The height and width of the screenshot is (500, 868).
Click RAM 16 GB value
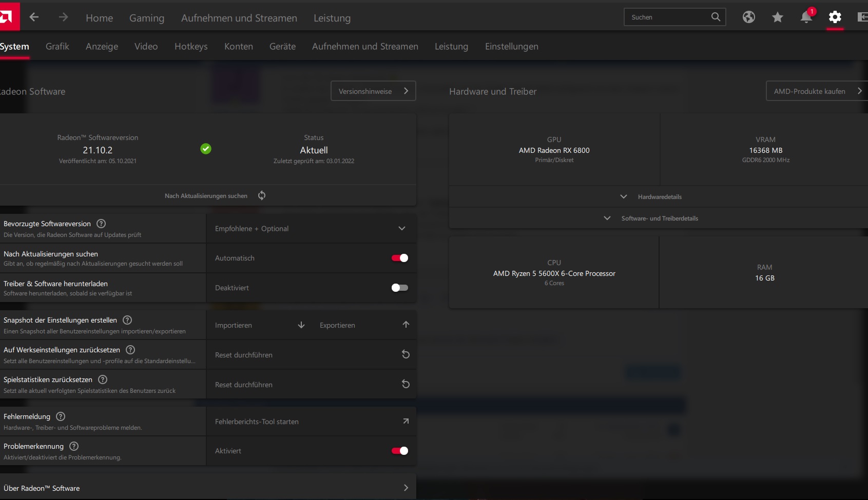pyautogui.click(x=765, y=278)
